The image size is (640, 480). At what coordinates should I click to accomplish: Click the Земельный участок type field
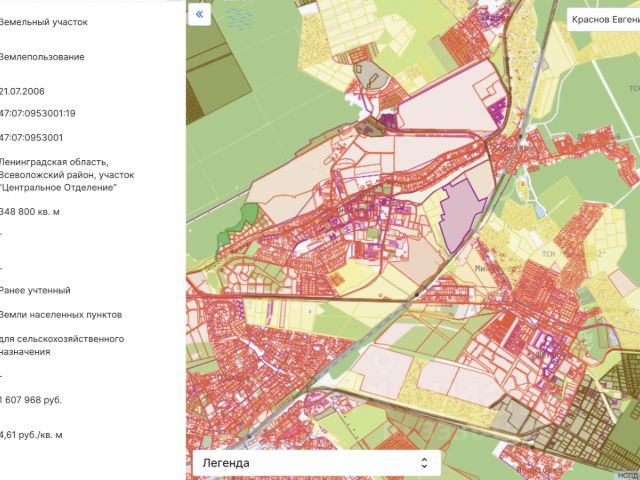click(x=43, y=22)
